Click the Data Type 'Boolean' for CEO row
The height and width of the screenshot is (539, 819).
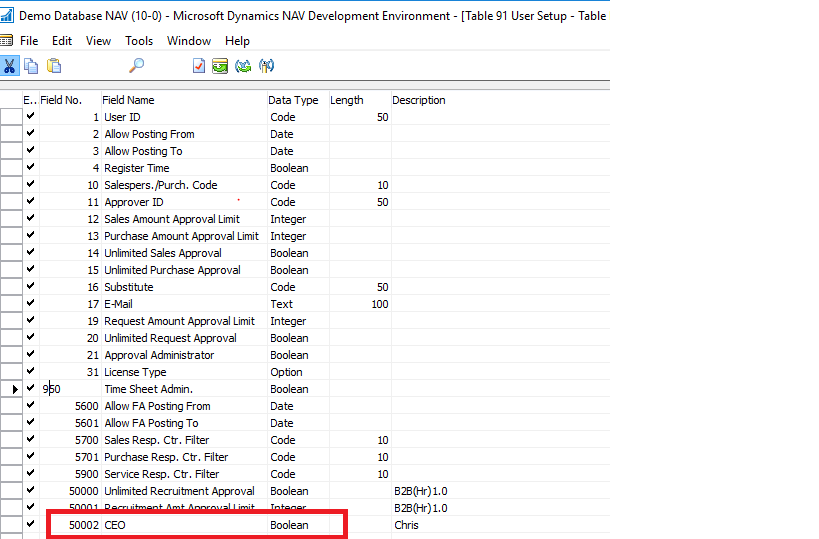point(298,525)
